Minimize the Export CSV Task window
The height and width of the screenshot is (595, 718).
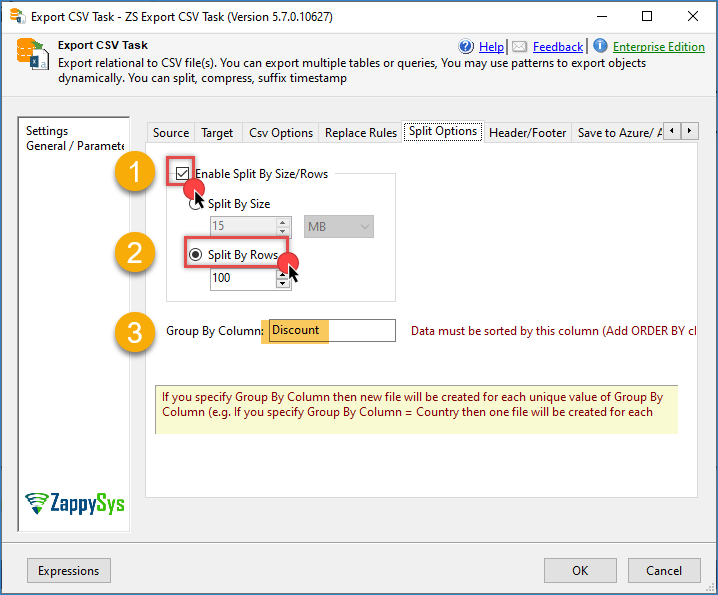click(x=602, y=16)
